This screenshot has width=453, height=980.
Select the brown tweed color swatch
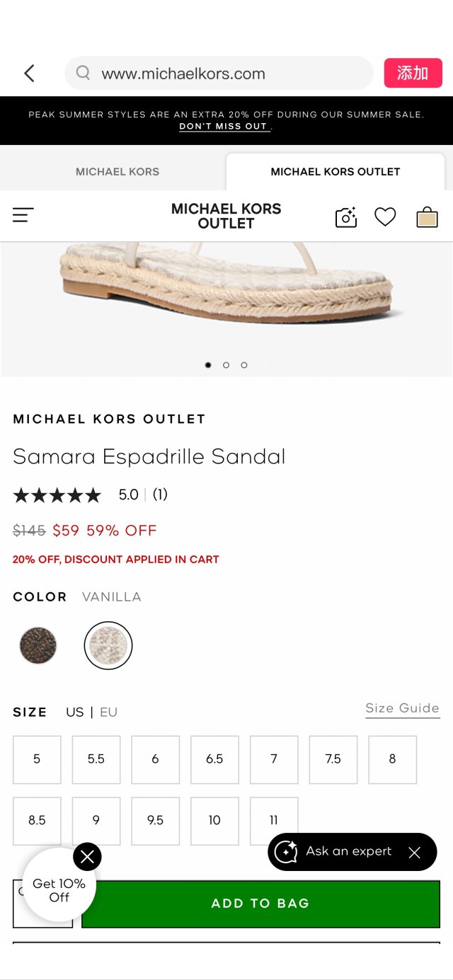coord(38,645)
